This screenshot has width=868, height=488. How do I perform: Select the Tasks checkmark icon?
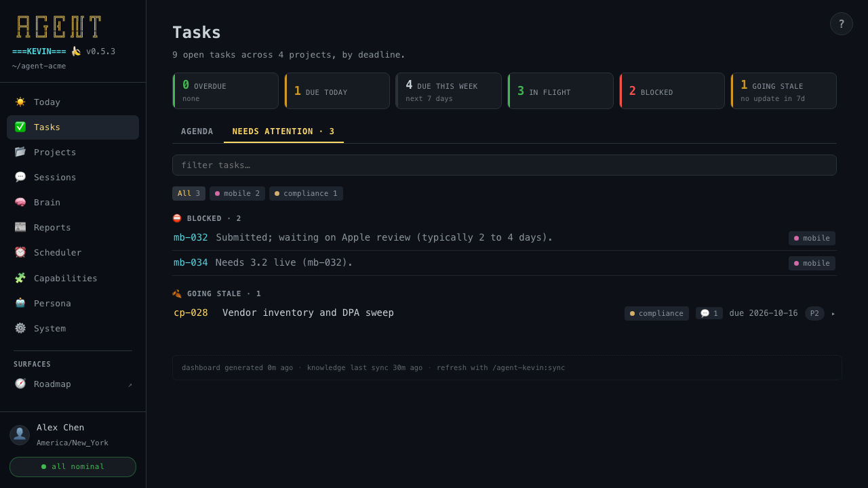20,127
